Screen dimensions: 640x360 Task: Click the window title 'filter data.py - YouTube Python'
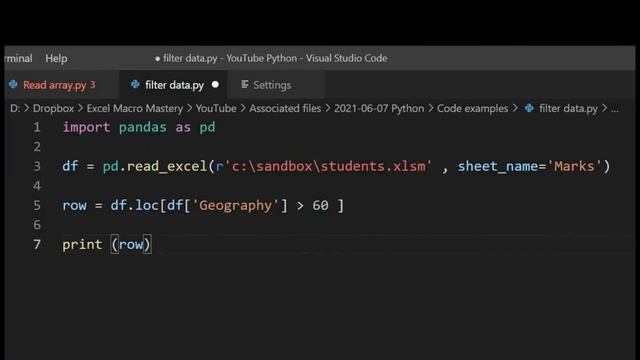tap(230, 58)
